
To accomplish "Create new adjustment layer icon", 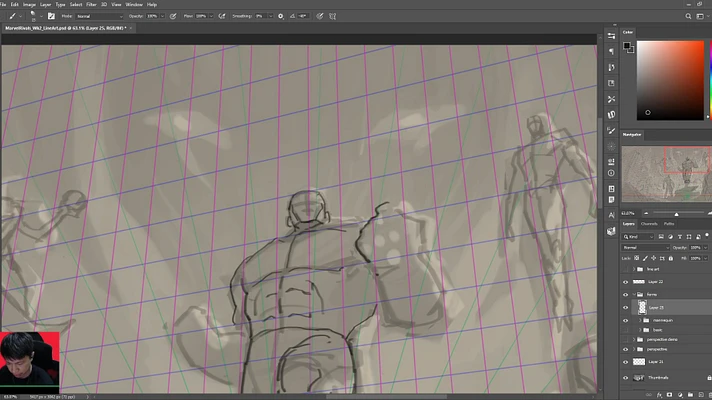I will click(680, 395).
